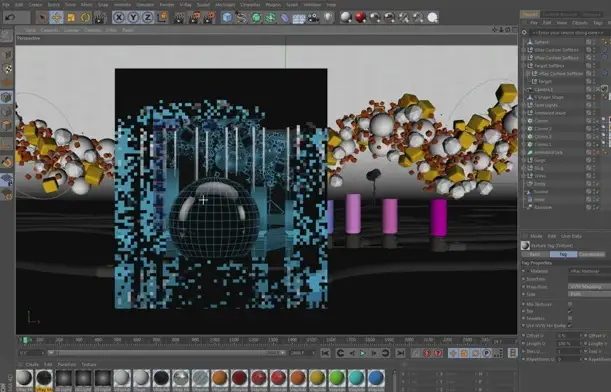This screenshot has height=392, width=611.
Task: Go to end of animation
Action: coord(400,353)
